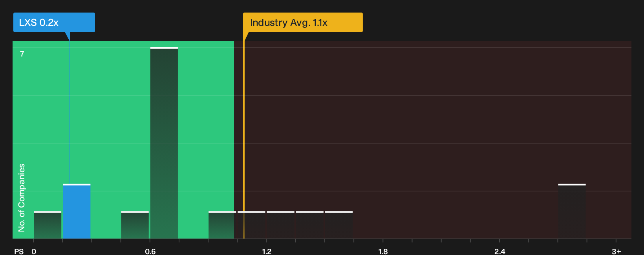Image resolution: width=644 pixels, height=255 pixels.
Task: Click the tallest bar with 7 companies
Action: 164,143
